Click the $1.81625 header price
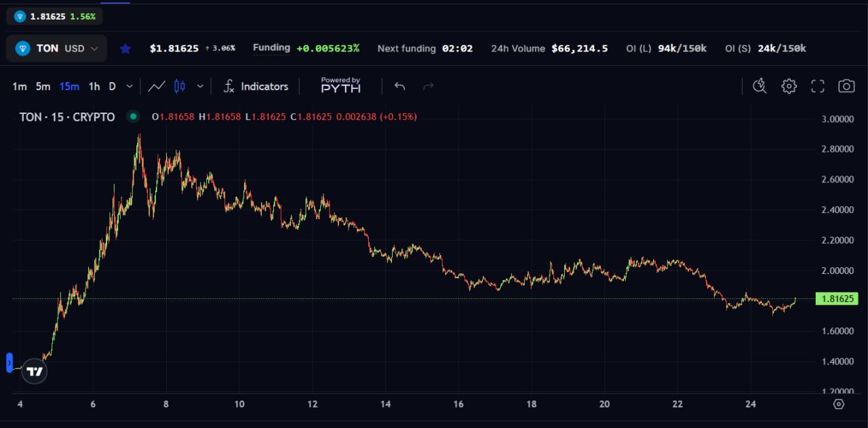The image size is (868, 428). tap(174, 48)
